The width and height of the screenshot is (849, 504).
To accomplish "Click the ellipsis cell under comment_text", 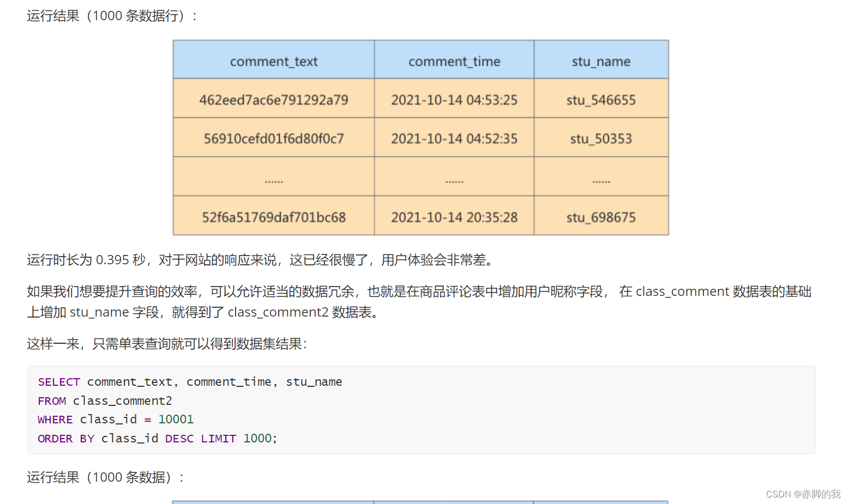I will (274, 177).
